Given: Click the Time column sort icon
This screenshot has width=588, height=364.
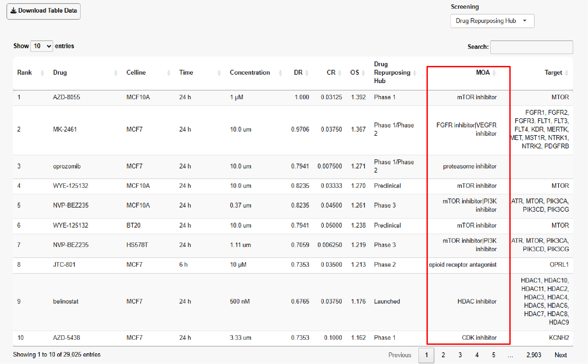Looking at the screenshot, I should pyautogui.click(x=219, y=73).
